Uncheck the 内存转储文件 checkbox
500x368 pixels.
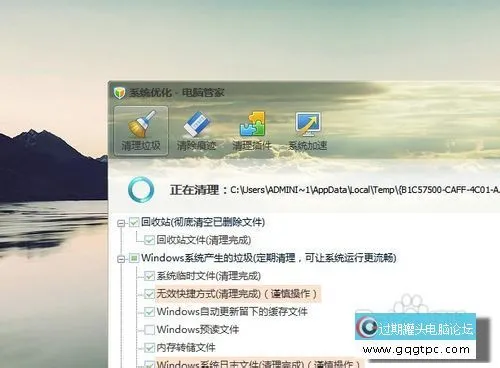tap(149, 348)
